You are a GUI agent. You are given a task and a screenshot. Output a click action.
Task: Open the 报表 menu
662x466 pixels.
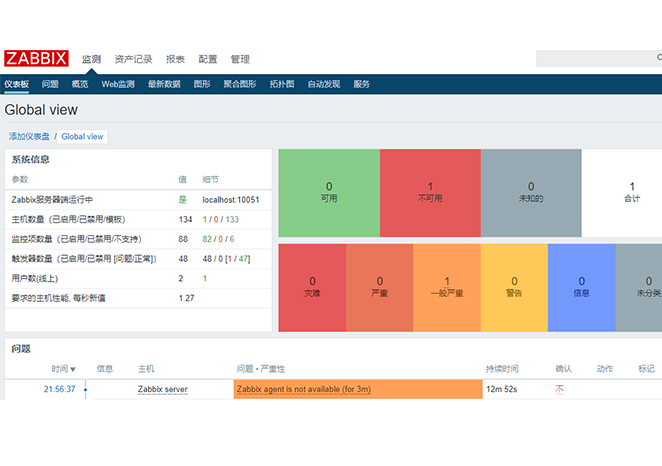(175, 59)
